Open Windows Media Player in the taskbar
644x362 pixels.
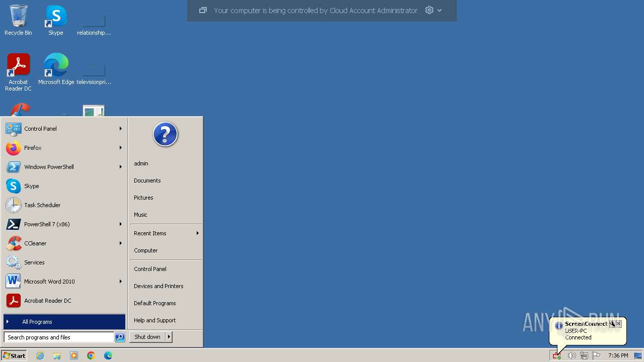(x=74, y=355)
